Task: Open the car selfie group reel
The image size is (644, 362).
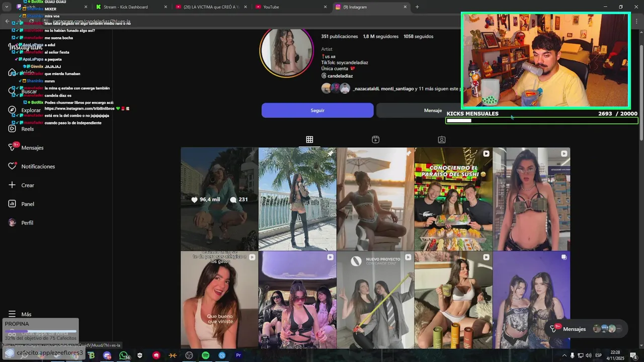Action: pyautogui.click(x=297, y=300)
